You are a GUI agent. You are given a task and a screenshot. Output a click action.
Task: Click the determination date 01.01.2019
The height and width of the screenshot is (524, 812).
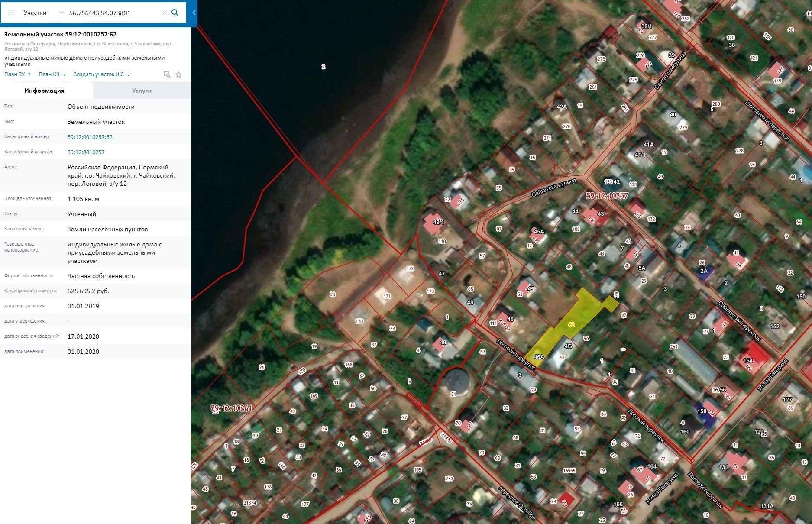click(x=83, y=306)
